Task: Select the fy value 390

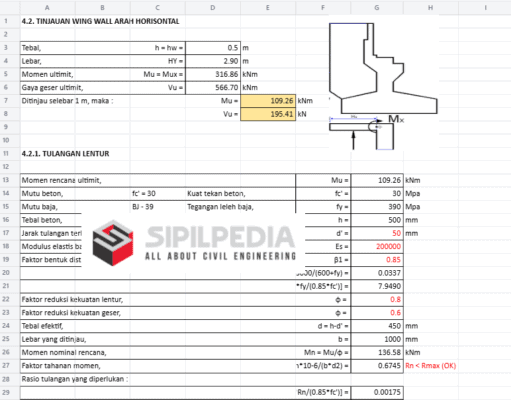Action: (x=377, y=207)
